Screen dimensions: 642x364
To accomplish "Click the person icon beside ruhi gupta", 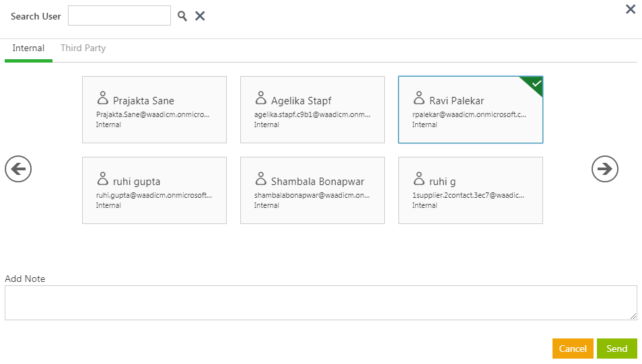I will click(103, 178).
